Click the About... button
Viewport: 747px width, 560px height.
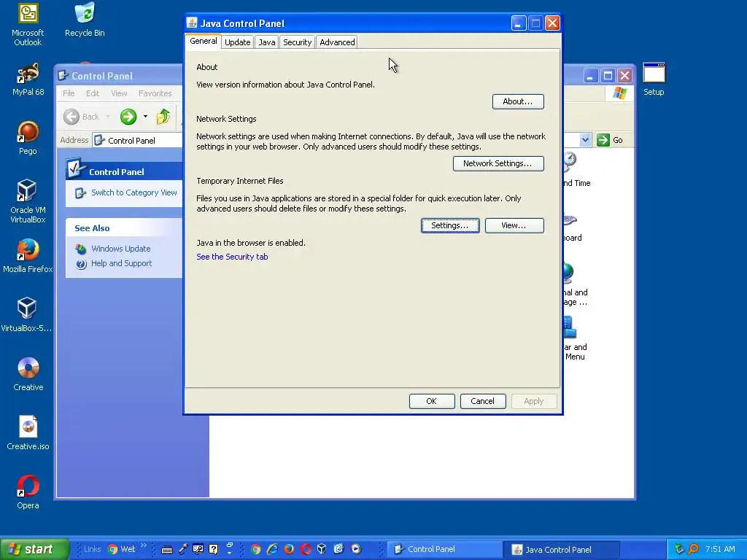click(518, 101)
